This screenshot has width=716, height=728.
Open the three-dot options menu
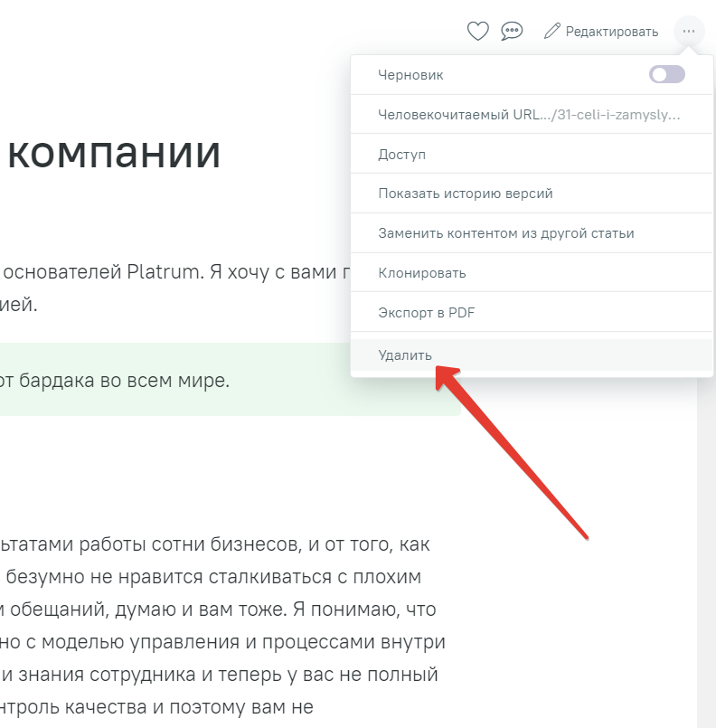[689, 31]
